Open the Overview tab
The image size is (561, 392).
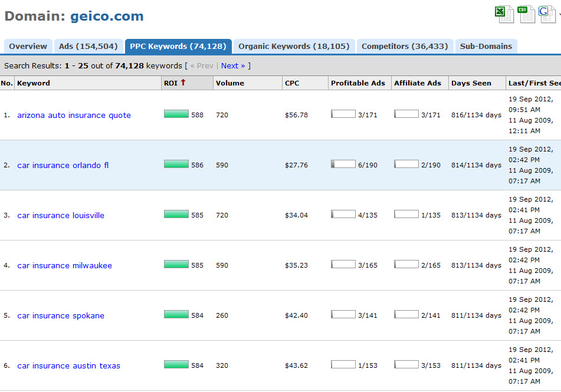(x=28, y=47)
